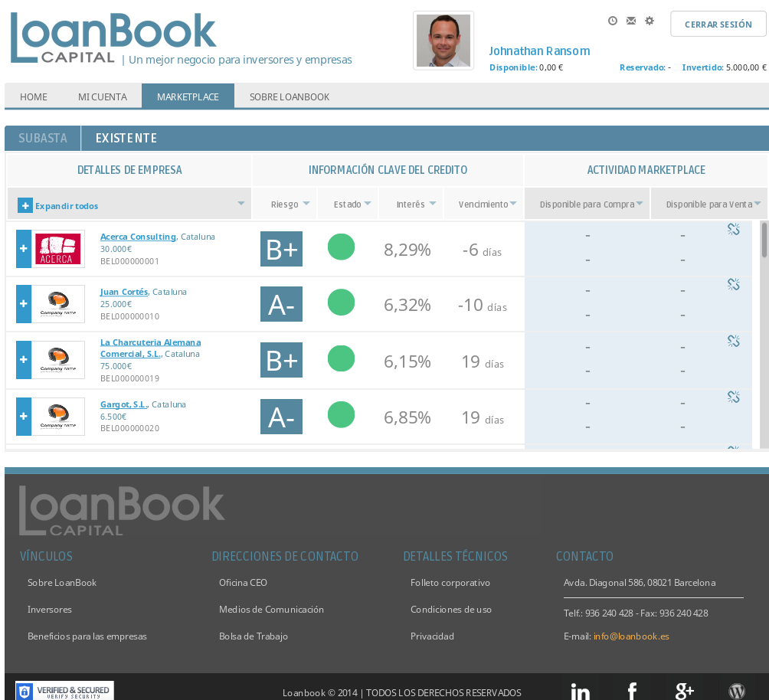
Task: Open the WordPress footer icon
Action: tap(737, 692)
